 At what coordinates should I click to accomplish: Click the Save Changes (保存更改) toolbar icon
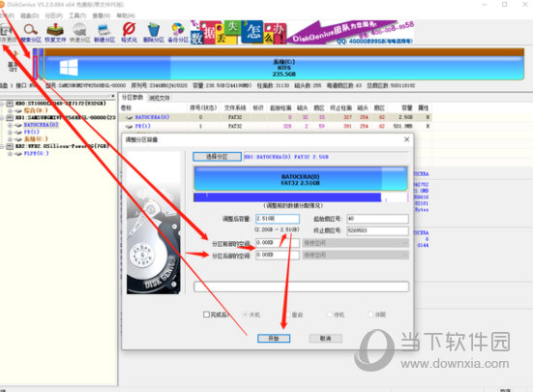coord(6,33)
